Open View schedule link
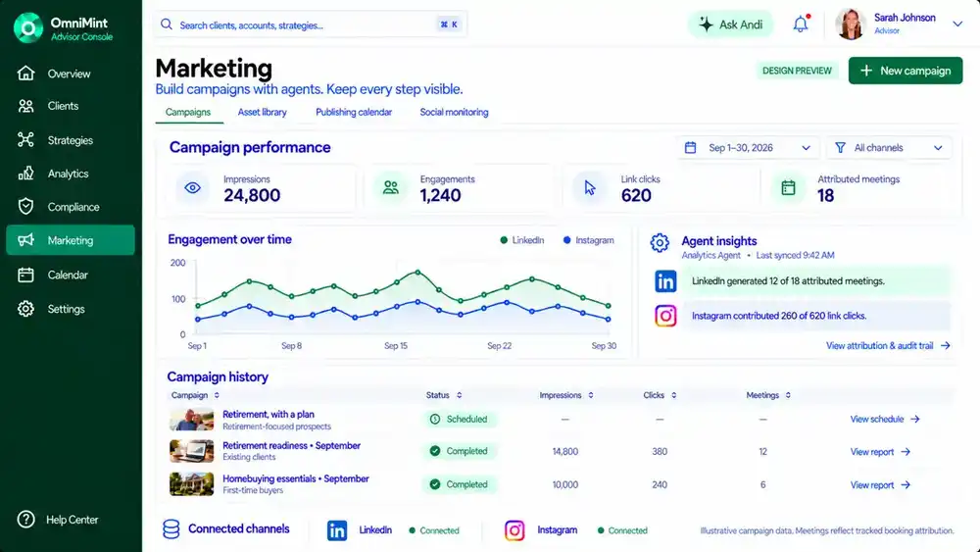The height and width of the screenshot is (552, 980). [884, 420]
